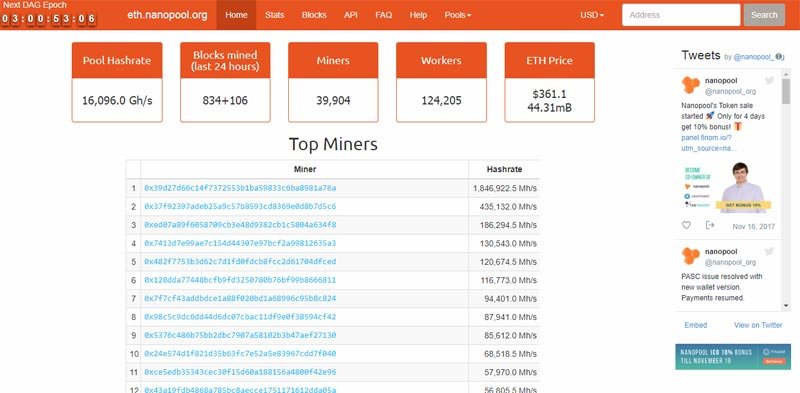Click View on Twitter link
Viewport: 800px width, 393px height.
[x=758, y=325]
